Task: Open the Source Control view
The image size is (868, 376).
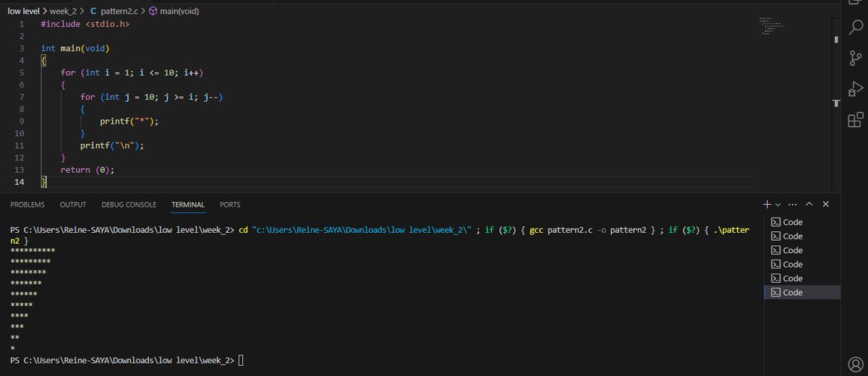Action: click(x=855, y=59)
